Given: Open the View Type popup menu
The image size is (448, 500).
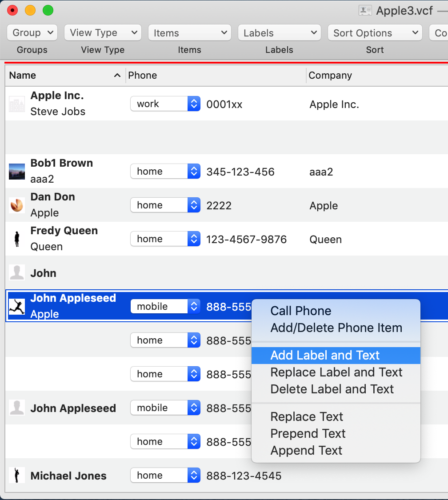Looking at the screenshot, I should point(103,32).
